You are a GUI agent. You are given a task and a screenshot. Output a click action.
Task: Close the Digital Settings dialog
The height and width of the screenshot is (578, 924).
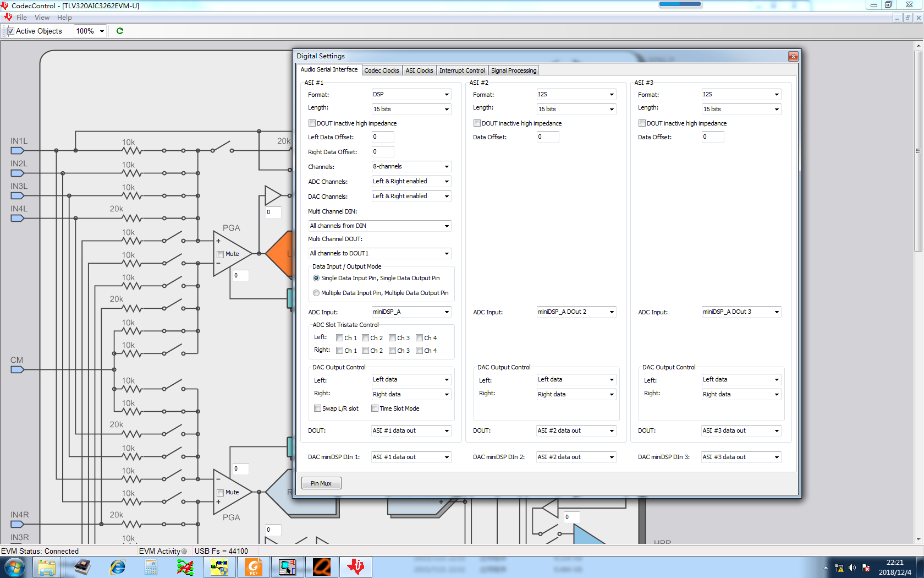click(x=793, y=56)
